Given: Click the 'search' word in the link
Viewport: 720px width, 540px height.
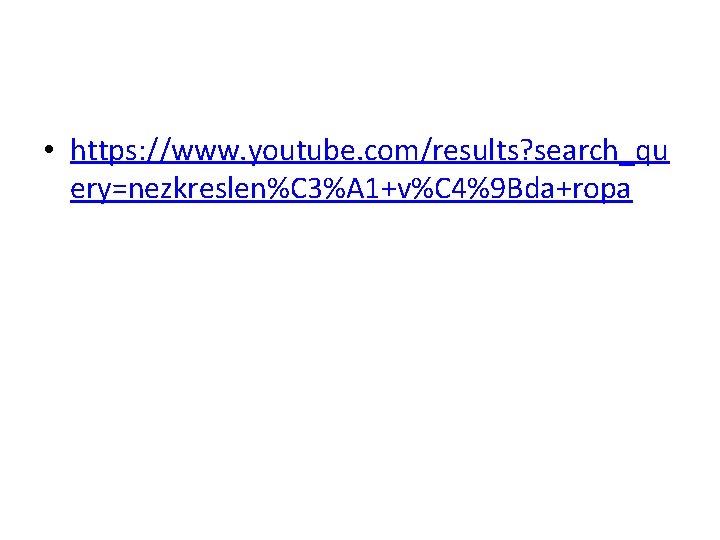Looking at the screenshot, I should coord(576,150).
